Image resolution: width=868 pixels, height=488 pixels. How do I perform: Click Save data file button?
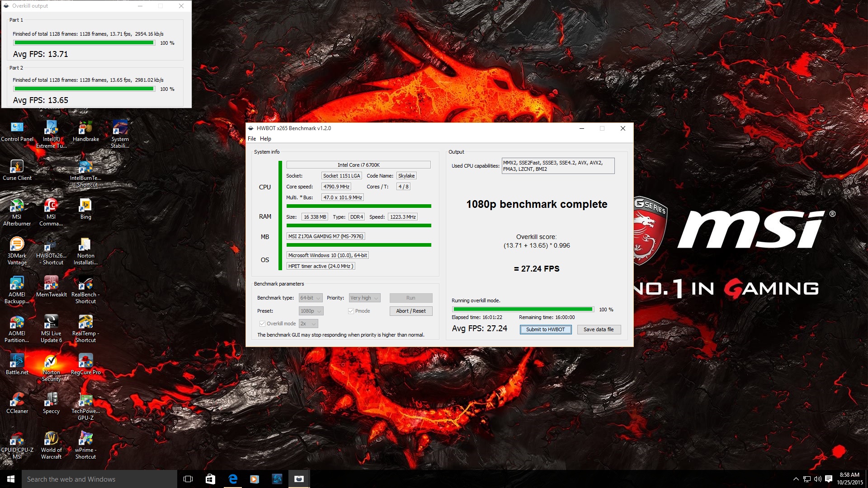tap(599, 329)
